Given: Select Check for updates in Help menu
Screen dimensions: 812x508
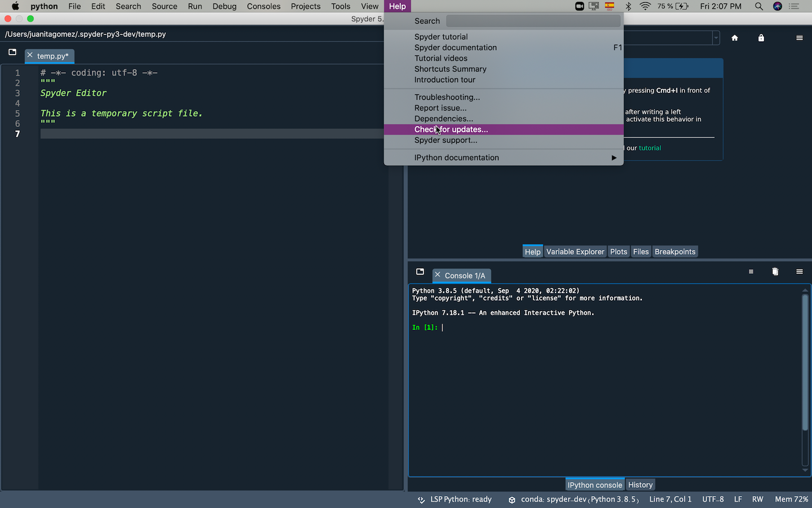Looking at the screenshot, I should (451, 129).
